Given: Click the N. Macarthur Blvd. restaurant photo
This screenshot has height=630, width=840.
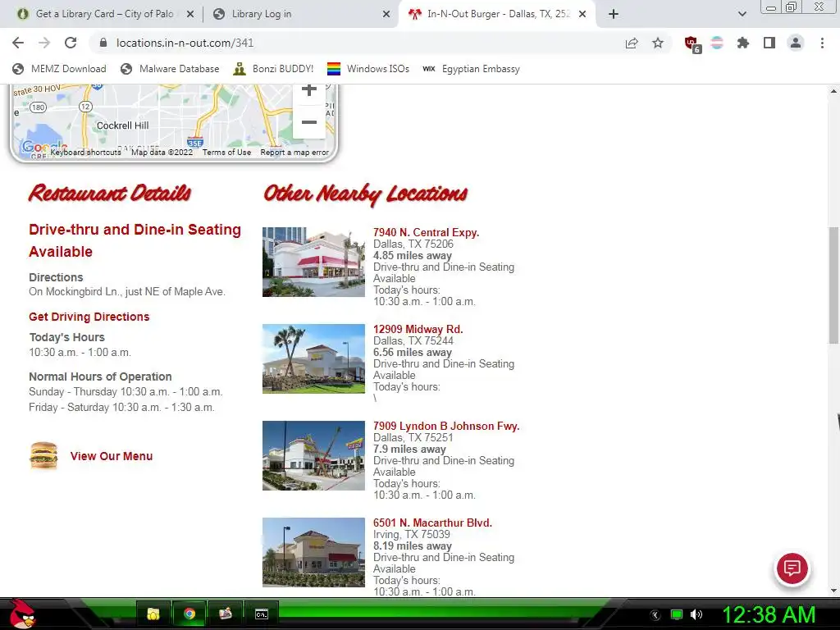Looking at the screenshot, I should point(313,552).
